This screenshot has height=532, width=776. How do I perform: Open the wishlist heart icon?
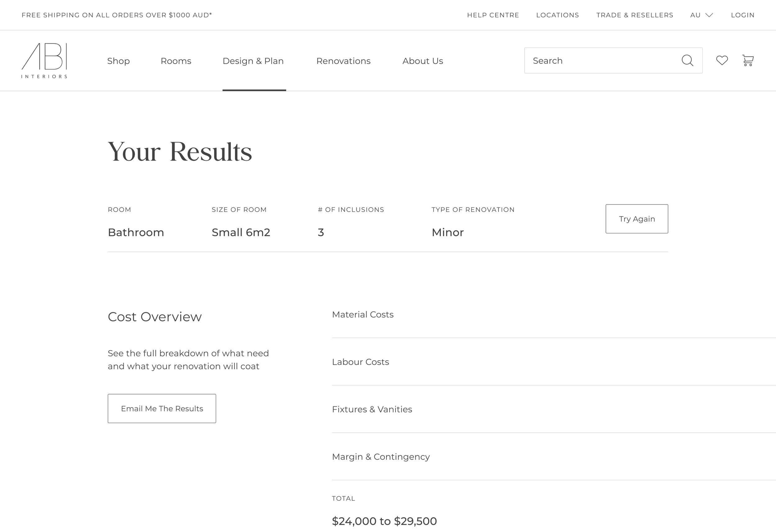[x=722, y=61]
